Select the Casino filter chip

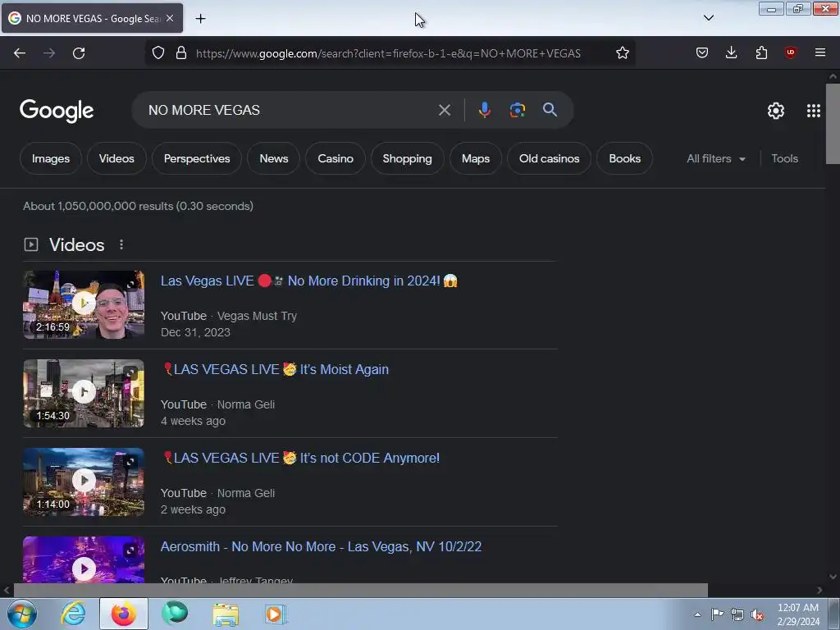tap(336, 158)
